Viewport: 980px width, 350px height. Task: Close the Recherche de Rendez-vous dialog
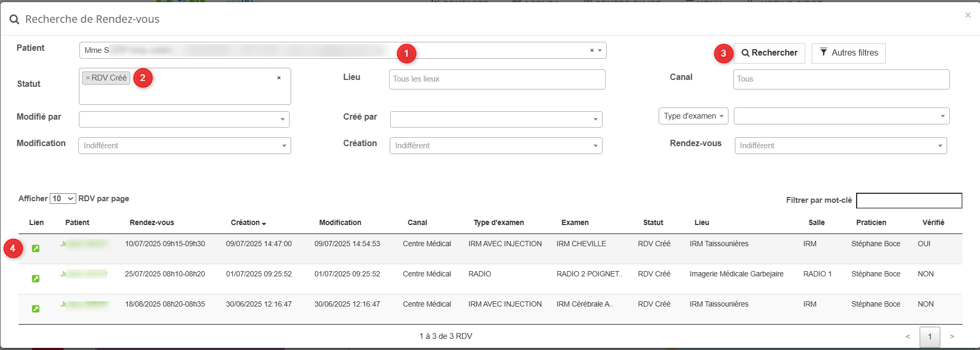click(x=967, y=15)
